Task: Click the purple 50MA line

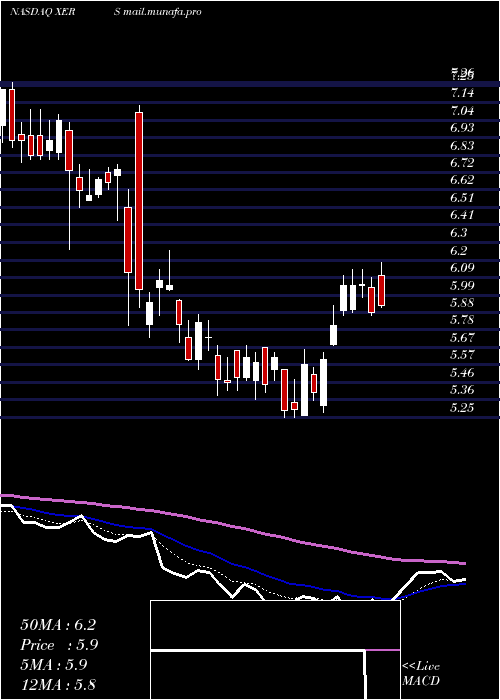Action: pyautogui.click(x=232, y=526)
